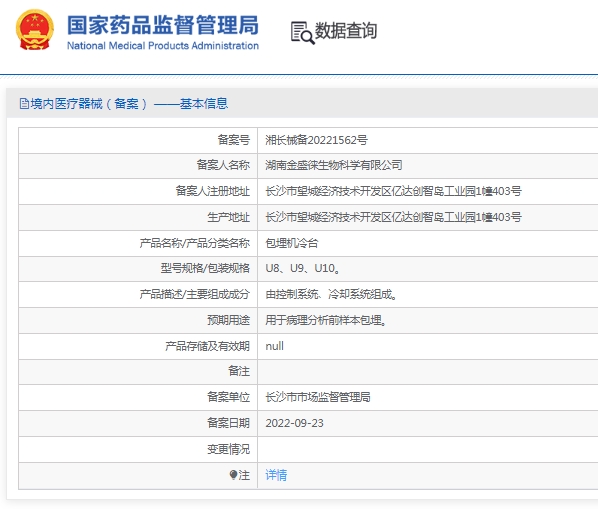Click the 预期用途 label

tap(228, 320)
